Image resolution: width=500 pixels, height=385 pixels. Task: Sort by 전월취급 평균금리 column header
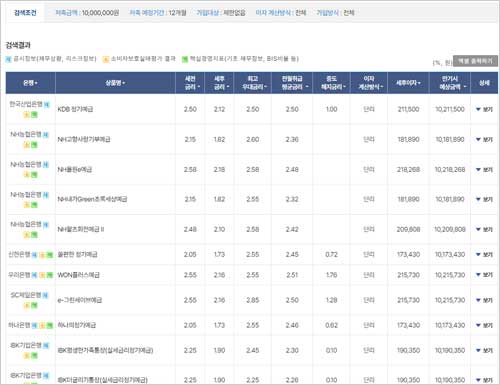click(292, 83)
